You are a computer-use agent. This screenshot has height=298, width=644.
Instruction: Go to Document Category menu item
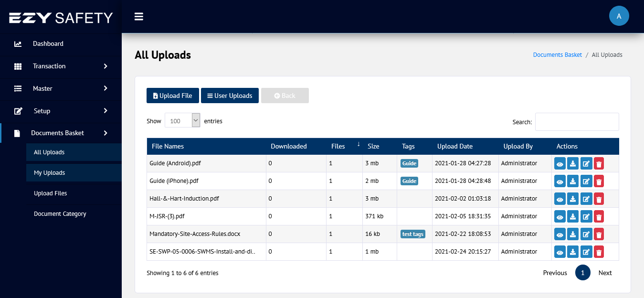tap(60, 214)
